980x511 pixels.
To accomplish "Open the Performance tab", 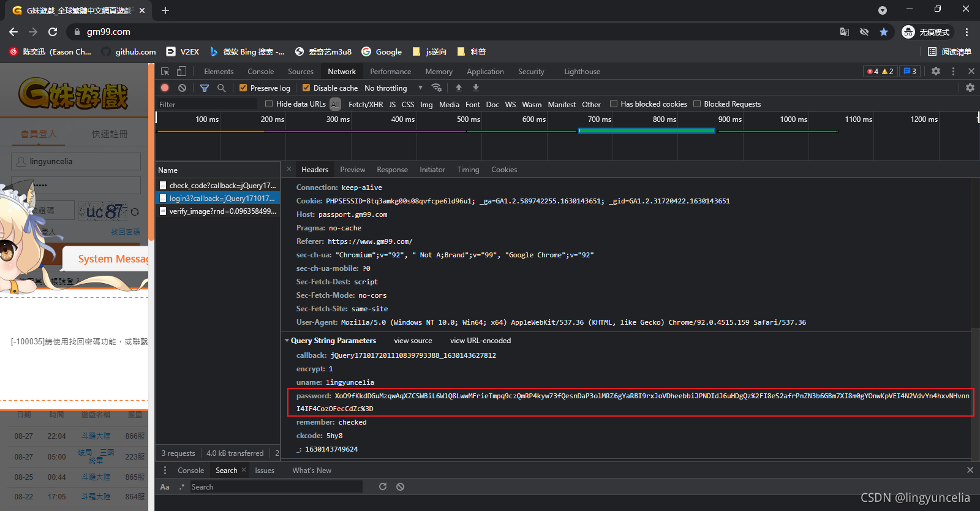I will tap(390, 72).
